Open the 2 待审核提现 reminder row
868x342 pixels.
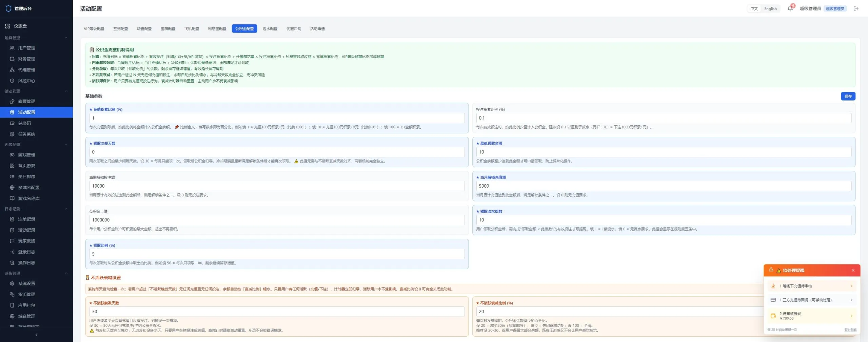[x=812, y=316]
